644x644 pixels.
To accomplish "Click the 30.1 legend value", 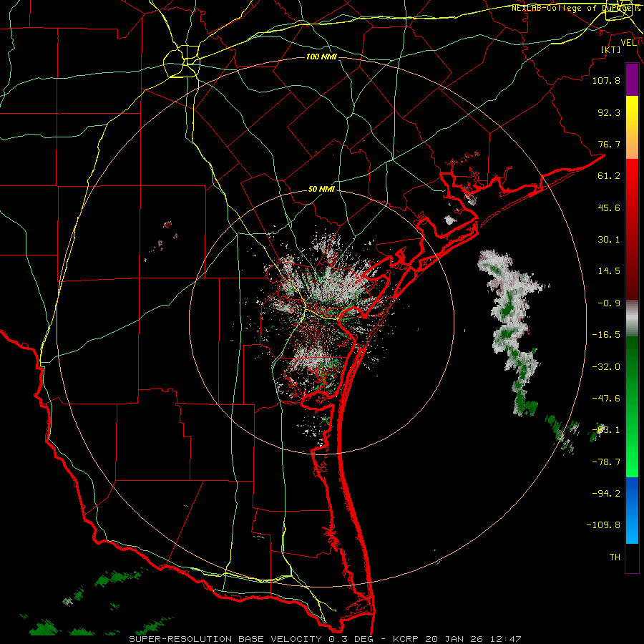I will pos(609,240).
